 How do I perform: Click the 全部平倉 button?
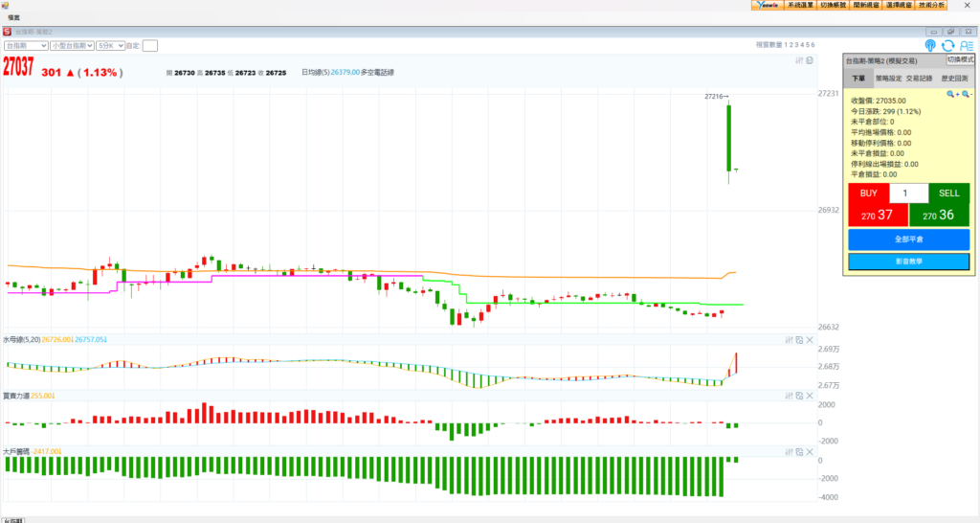(x=908, y=239)
